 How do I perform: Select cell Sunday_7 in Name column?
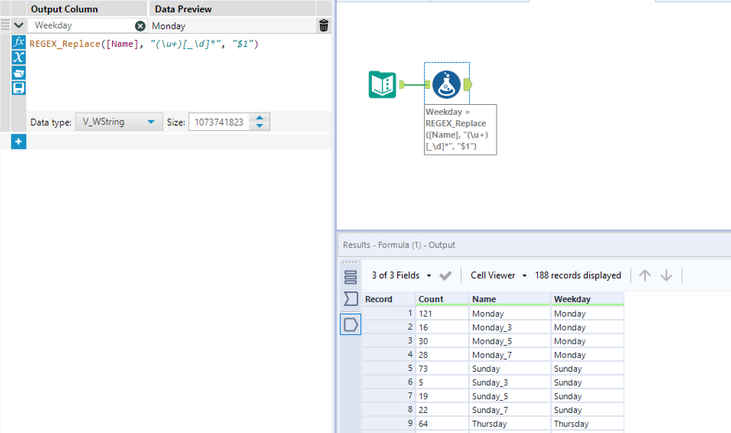510,410
